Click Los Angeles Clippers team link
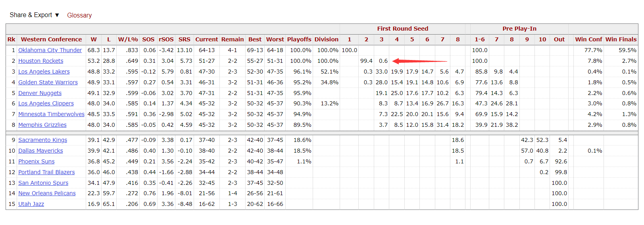 pos(46,103)
